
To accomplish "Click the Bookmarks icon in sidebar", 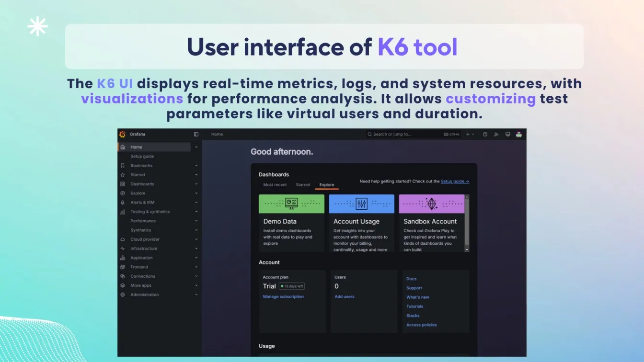I will [x=123, y=166].
